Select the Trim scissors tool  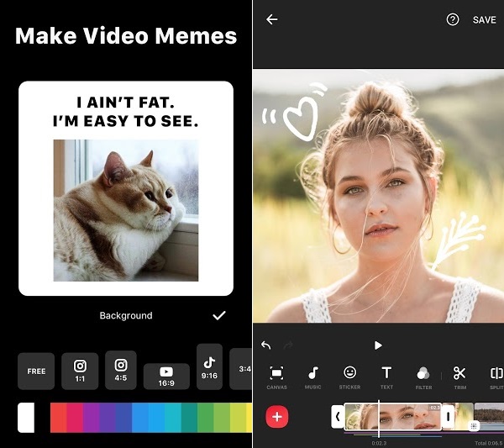point(459,377)
